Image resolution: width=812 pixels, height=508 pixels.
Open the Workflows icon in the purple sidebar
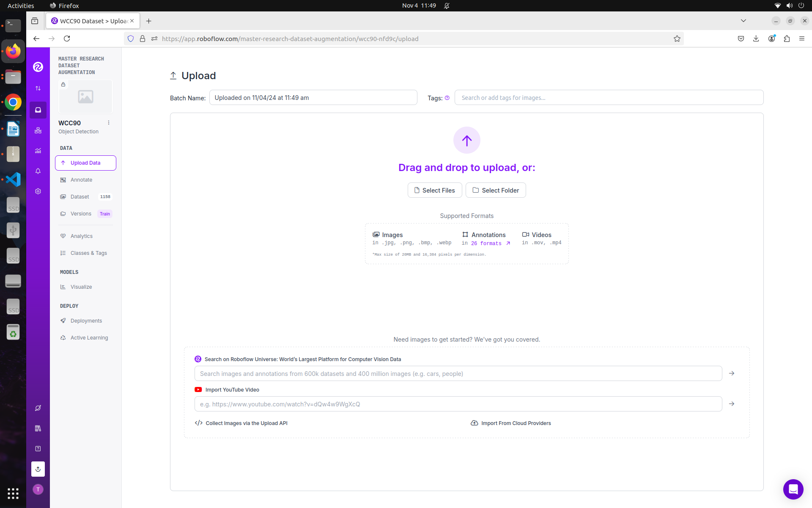(x=38, y=130)
